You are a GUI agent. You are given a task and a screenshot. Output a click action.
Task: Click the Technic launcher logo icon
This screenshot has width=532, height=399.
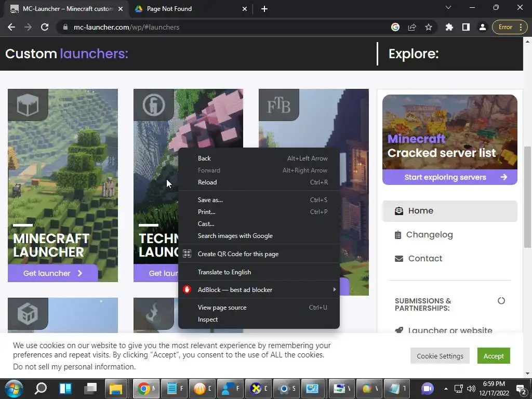click(x=154, y=105)
